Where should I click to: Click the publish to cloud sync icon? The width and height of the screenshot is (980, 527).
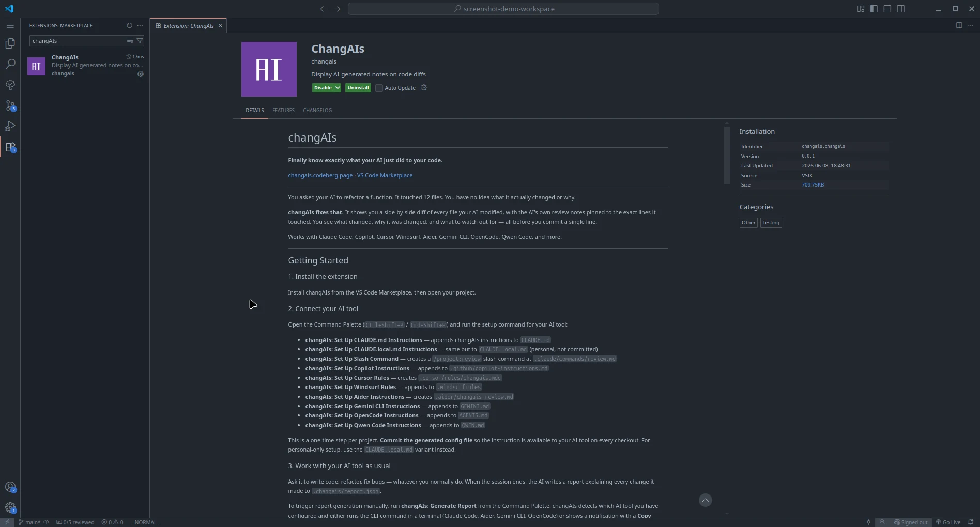point(47,522)
